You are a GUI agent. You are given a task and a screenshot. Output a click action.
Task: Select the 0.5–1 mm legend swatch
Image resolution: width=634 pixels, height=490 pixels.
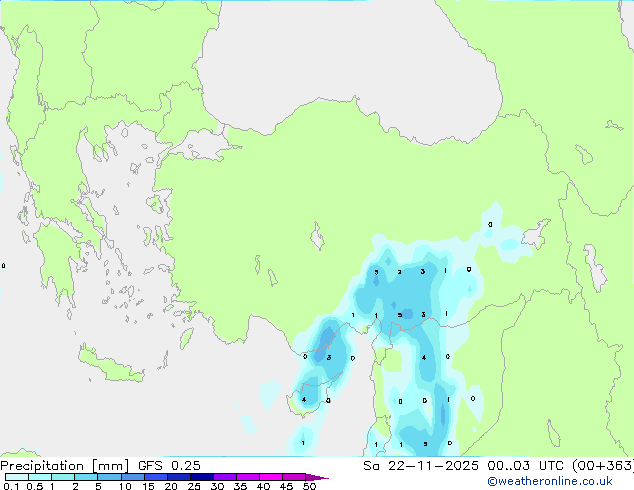click(40, 477)
